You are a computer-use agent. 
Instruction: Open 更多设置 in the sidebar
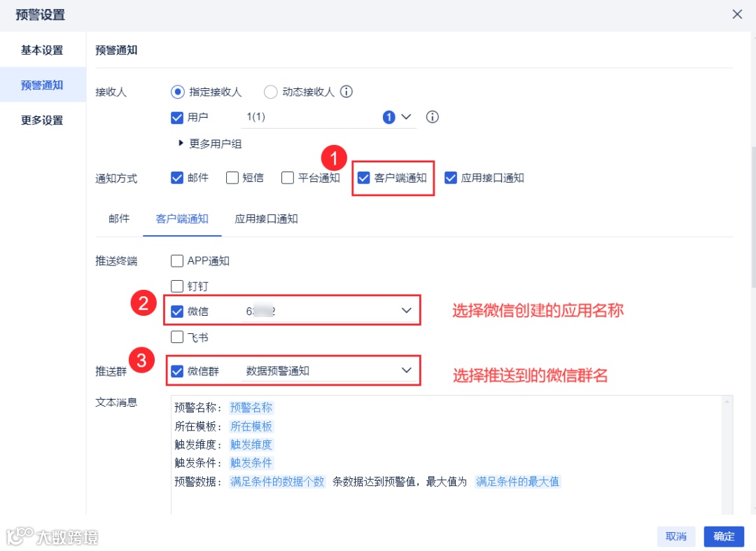click(x=43, y=120)
